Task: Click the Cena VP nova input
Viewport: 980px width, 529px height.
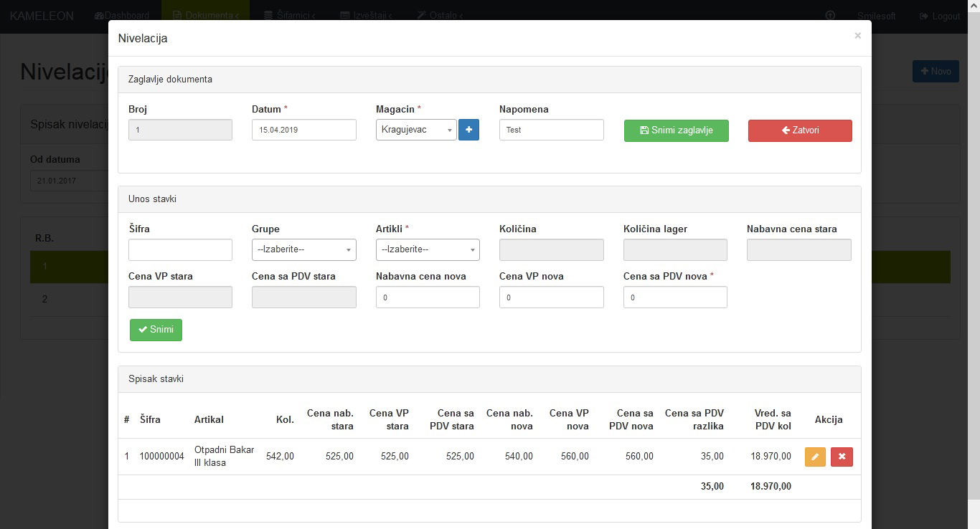Action: click(551, 297)
